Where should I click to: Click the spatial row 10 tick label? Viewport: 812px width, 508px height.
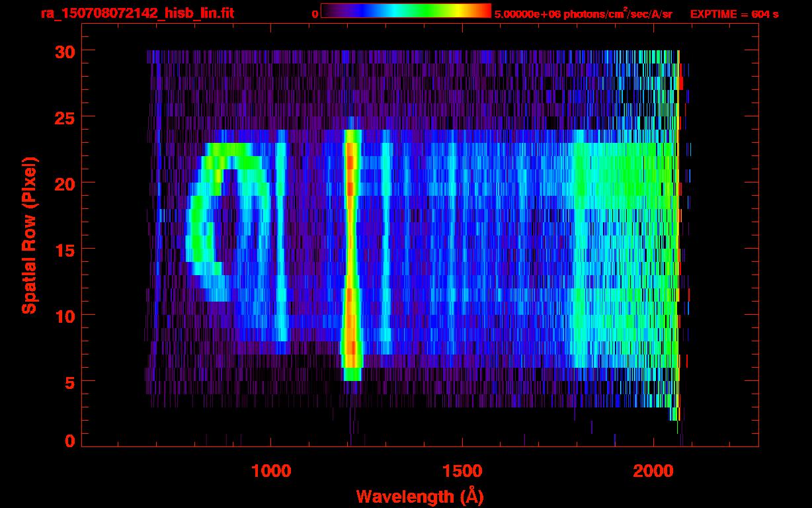[x=63, y=316]
